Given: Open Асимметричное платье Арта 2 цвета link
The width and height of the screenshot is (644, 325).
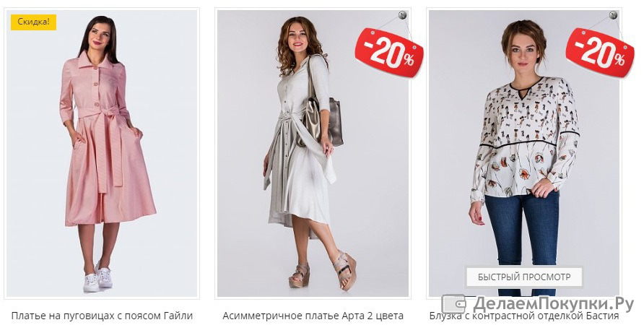Looking at the screenshot, I should (313, 316).
